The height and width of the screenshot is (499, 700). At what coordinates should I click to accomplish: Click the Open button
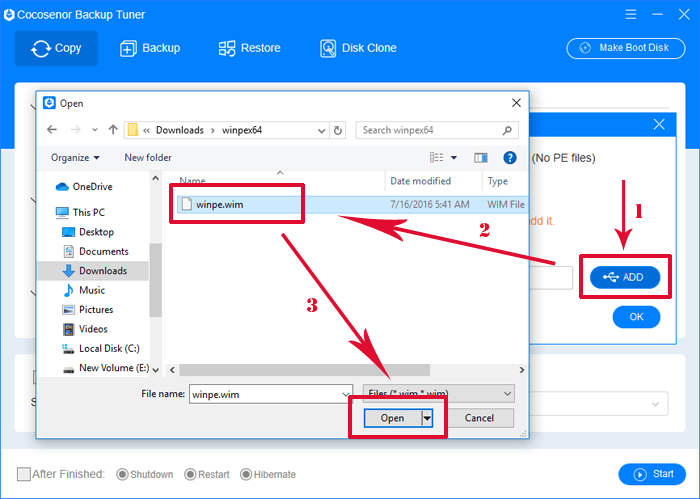click(392, 418)
